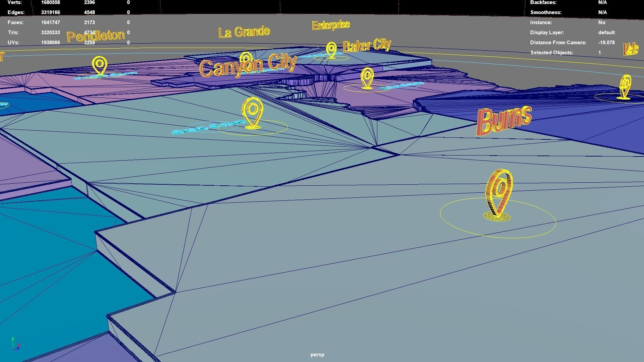Click the Baker City 3D text
The image size is (644, 362).
click(367, 46)
